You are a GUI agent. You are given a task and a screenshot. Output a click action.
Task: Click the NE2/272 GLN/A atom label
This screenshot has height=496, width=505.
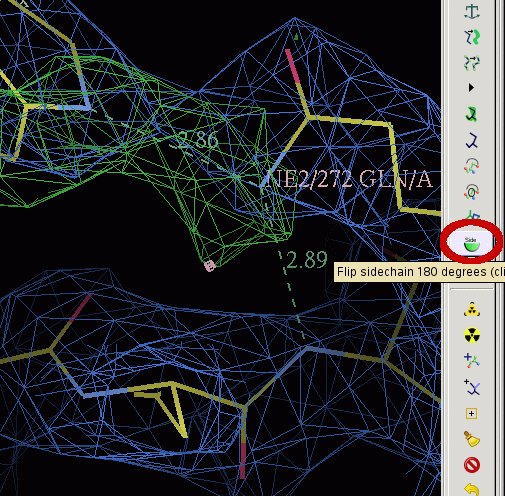coord(349,179)
